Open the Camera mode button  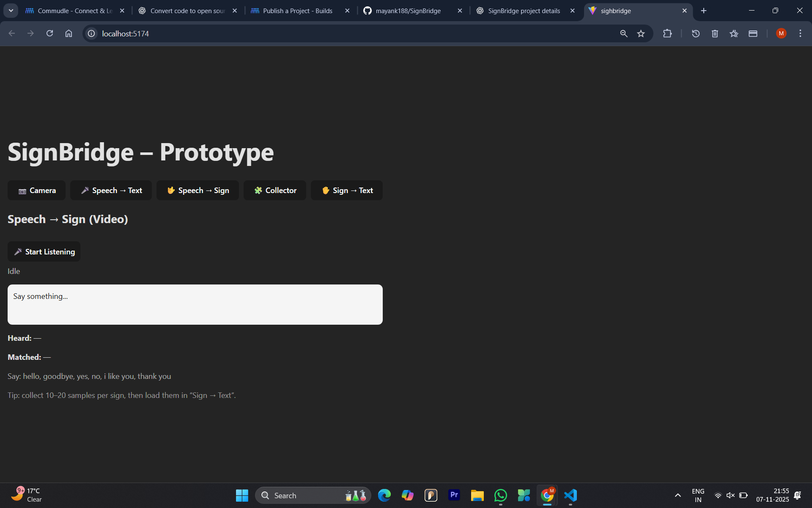click(37, 190)
